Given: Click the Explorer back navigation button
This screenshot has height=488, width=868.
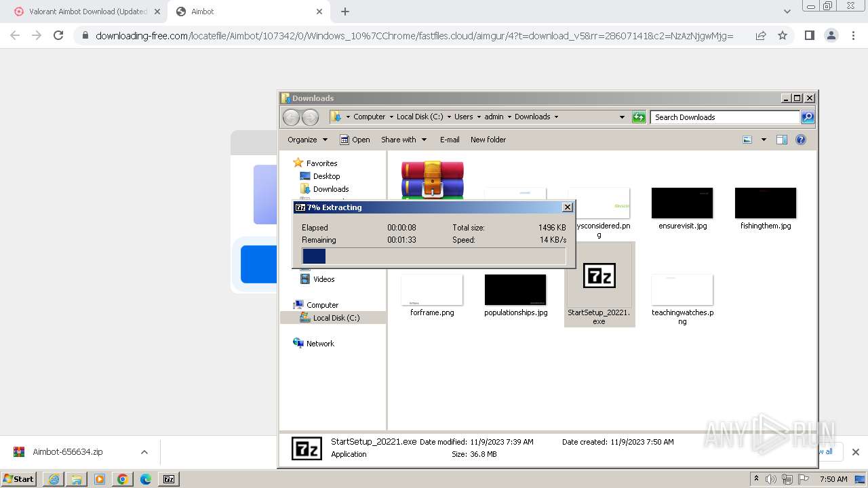Looking at the screenshot, I should pyautogui.click(x=291, y=117).
